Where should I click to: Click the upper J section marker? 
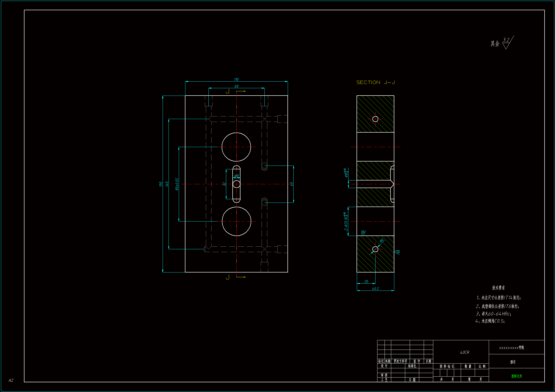point(227,91)
